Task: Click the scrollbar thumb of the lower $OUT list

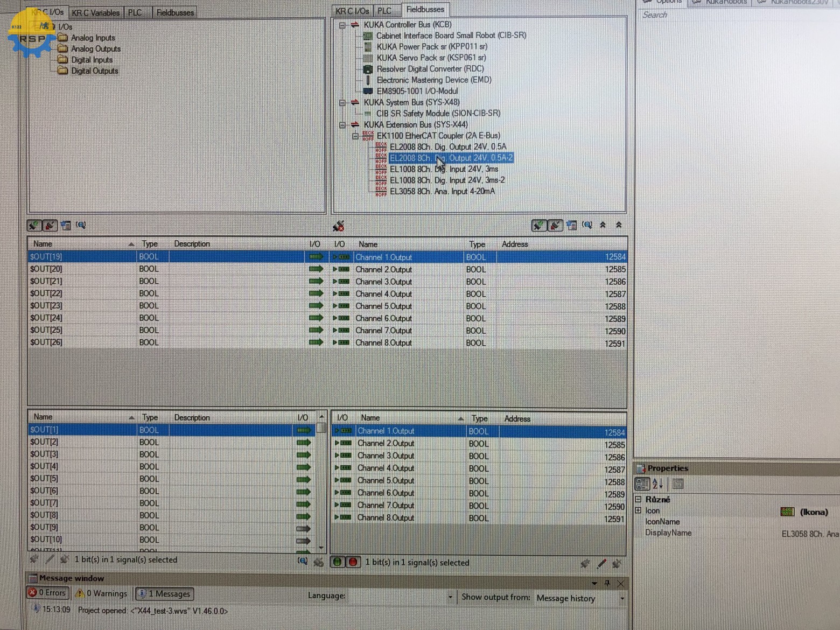Action: click(x=321, y=428)
